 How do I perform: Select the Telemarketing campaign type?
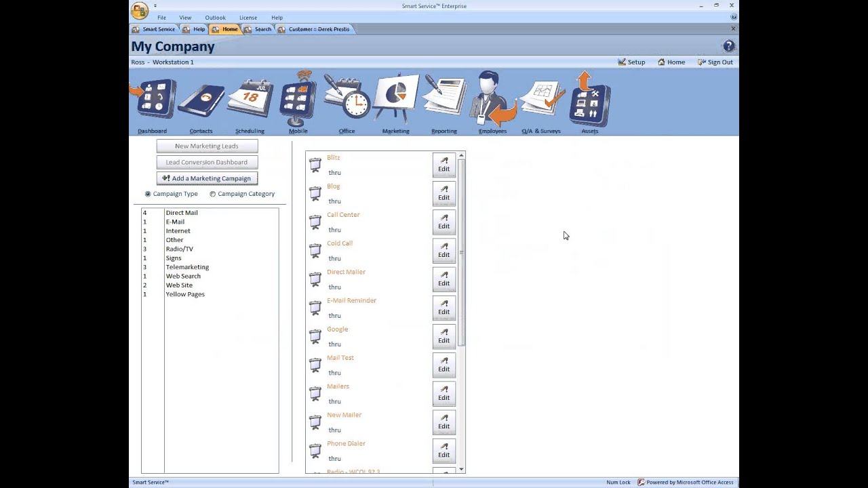pos(210,267)
